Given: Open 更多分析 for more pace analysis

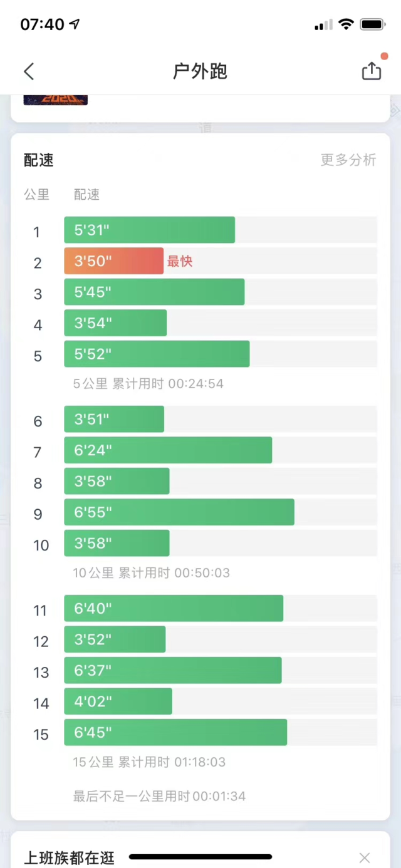Looking at the screenshot, I should [x=348, y=160].
